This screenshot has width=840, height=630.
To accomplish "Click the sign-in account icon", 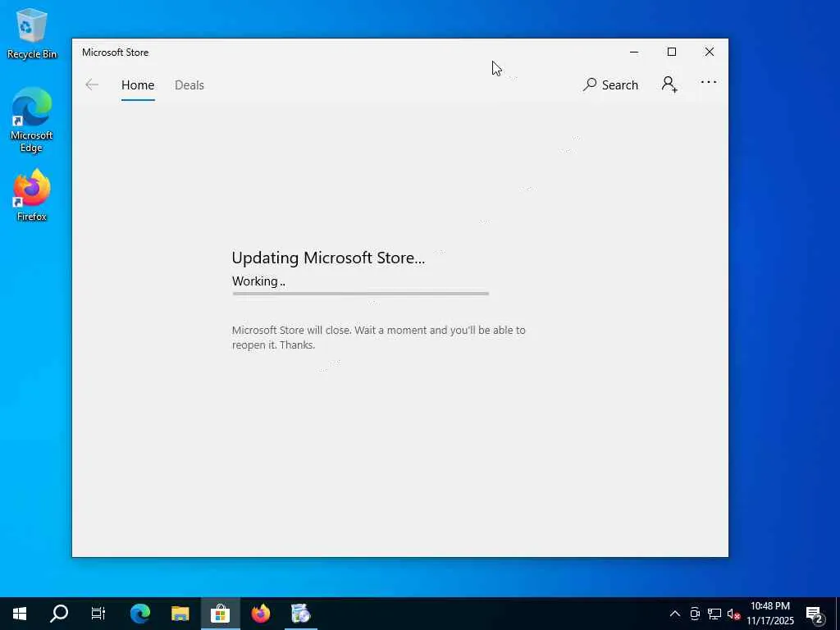I will [669, 84].
